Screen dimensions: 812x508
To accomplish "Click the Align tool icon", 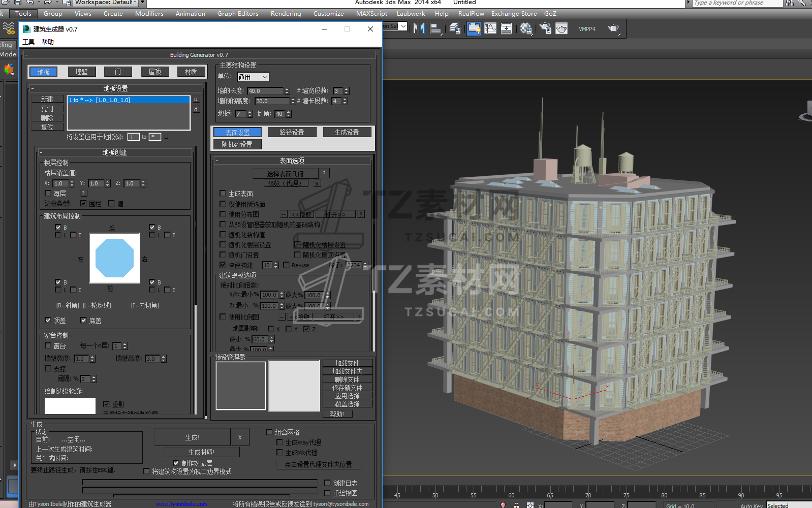I will click(435, 29).
